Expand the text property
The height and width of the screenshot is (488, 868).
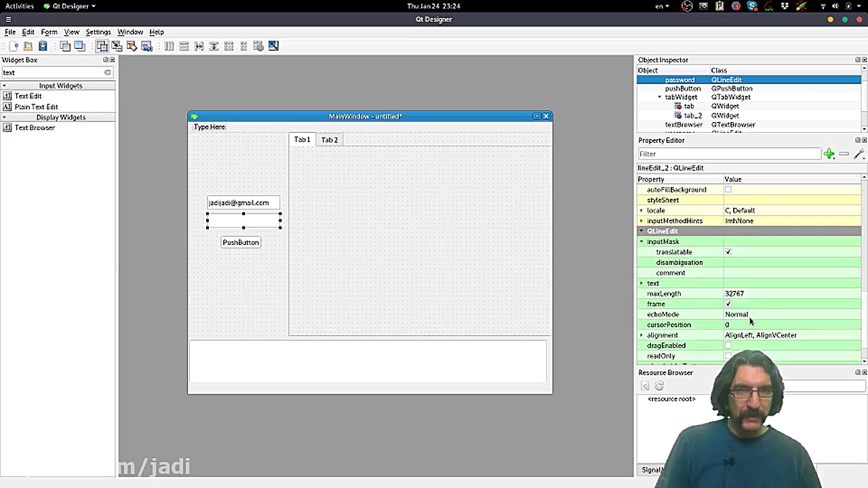click(642, 283)
